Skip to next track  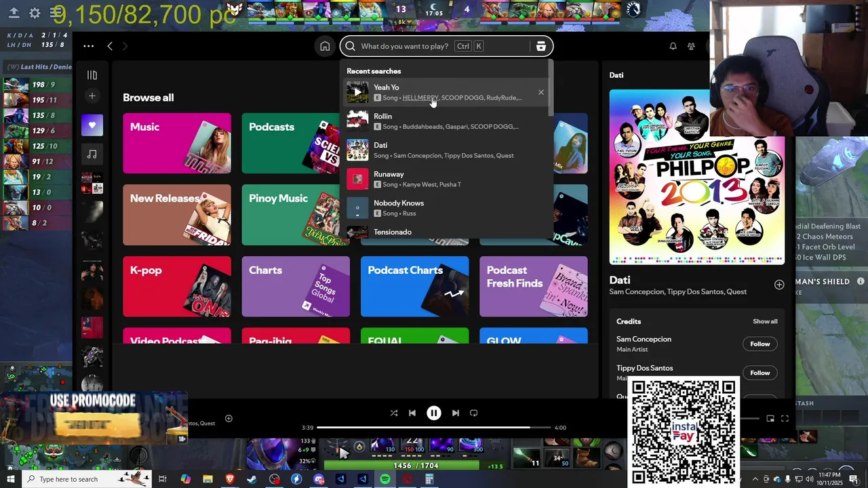456,413
